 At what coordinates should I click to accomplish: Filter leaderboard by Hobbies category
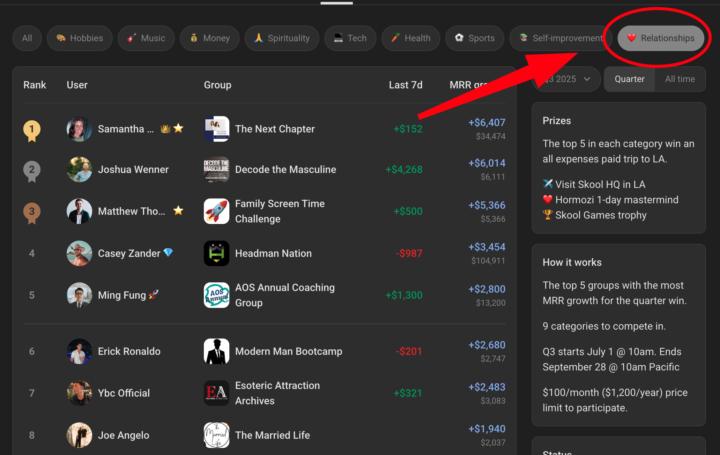pos(80,38)
